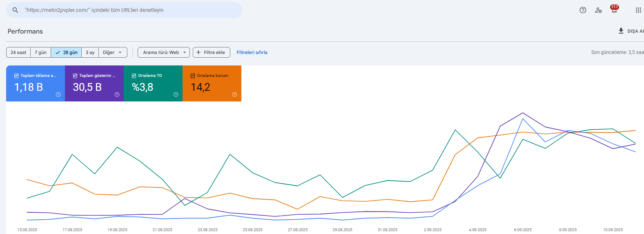Click Filtre ekle button
The image size is (644, 234).
coord(212,52)
